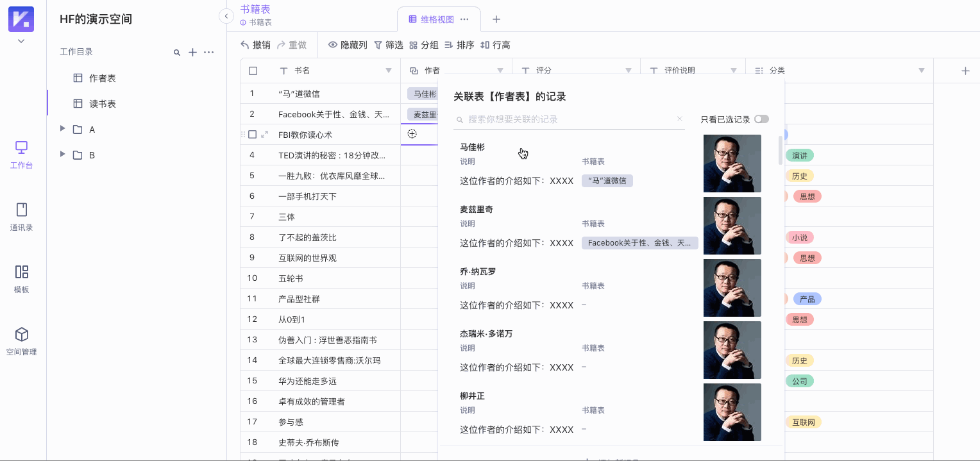
Task: Go to the 模板 templates icon
Action: 21,279
